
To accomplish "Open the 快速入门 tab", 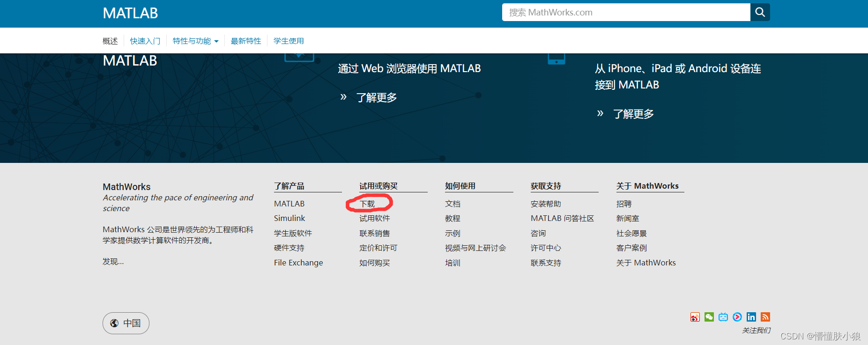I will click(145, 41).
